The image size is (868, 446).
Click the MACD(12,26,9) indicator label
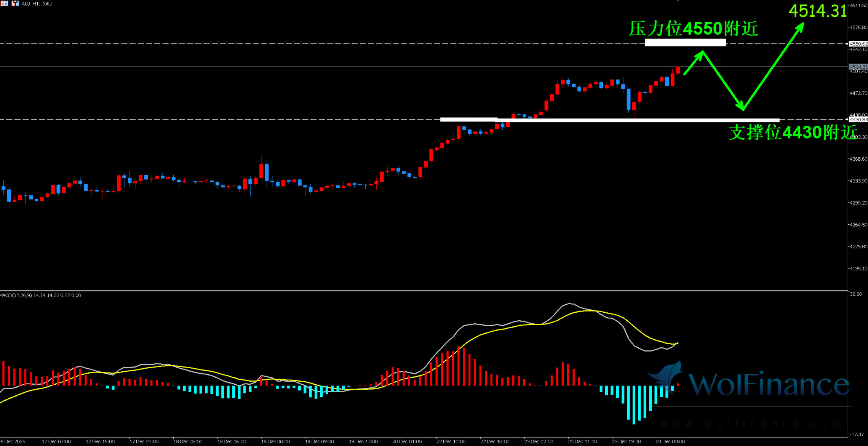click(16, 295)
